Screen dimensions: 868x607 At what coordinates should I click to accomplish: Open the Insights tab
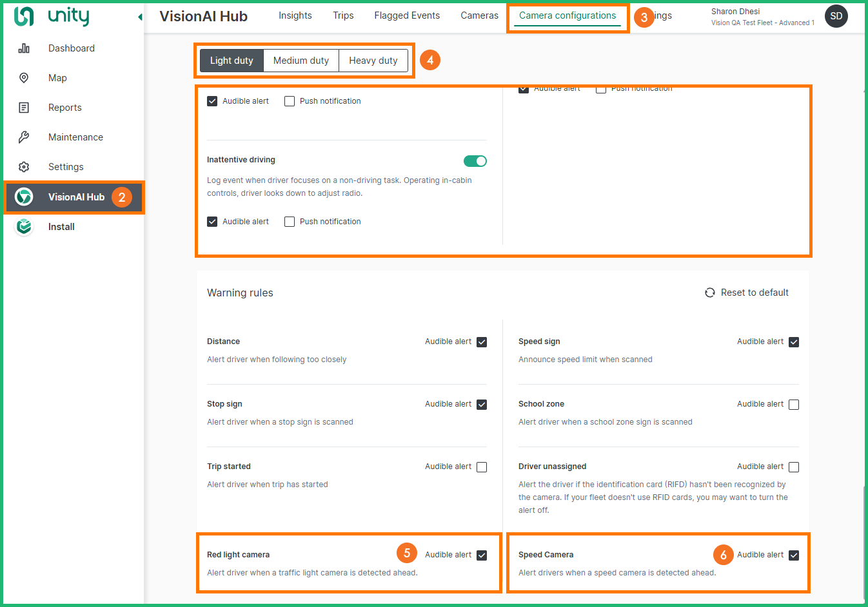[295, 15]
